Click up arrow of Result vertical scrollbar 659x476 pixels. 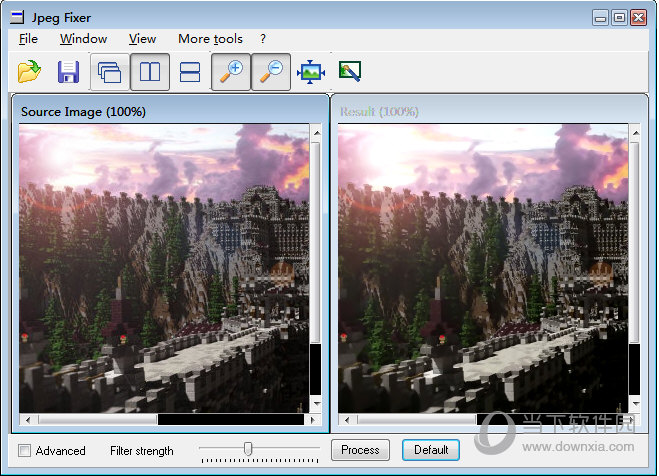[636, 133]
